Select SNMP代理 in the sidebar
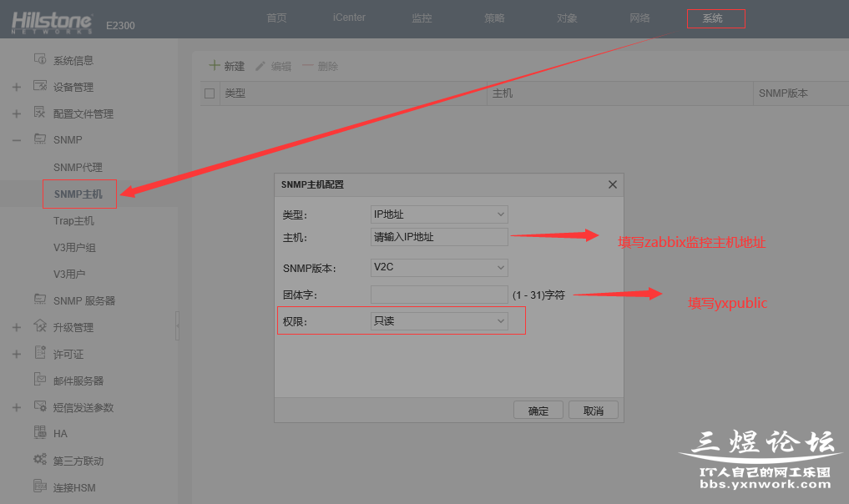Image resolution: width=849 pixels, height=504 pixels. tap(78, 167)
